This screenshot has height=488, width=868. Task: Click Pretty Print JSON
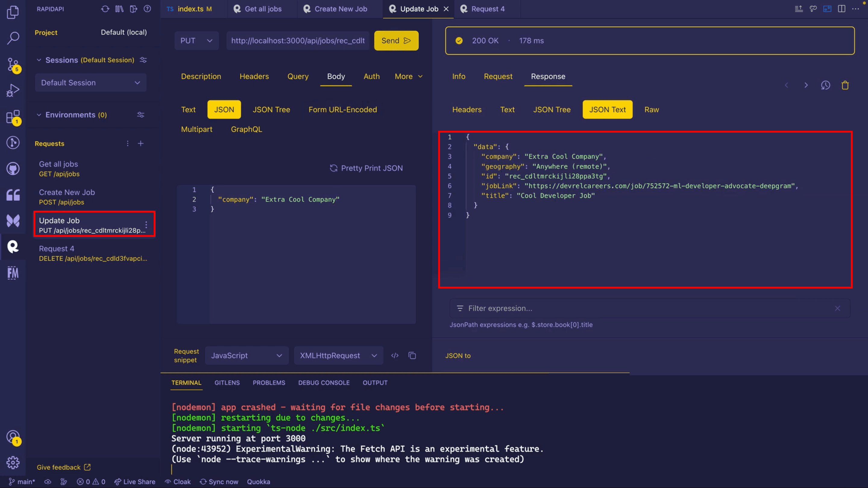(366, 168)
